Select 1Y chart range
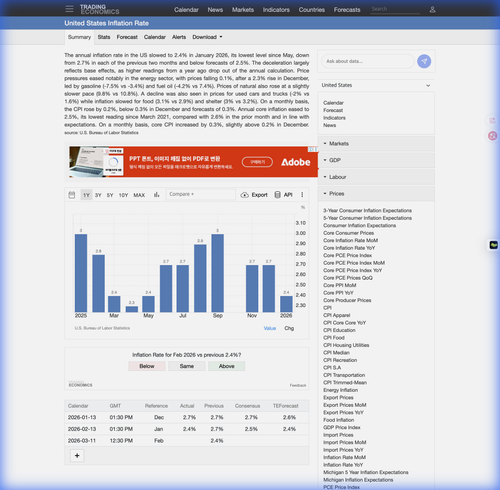The height and width of the screenshot is (490, 500). 86,195
